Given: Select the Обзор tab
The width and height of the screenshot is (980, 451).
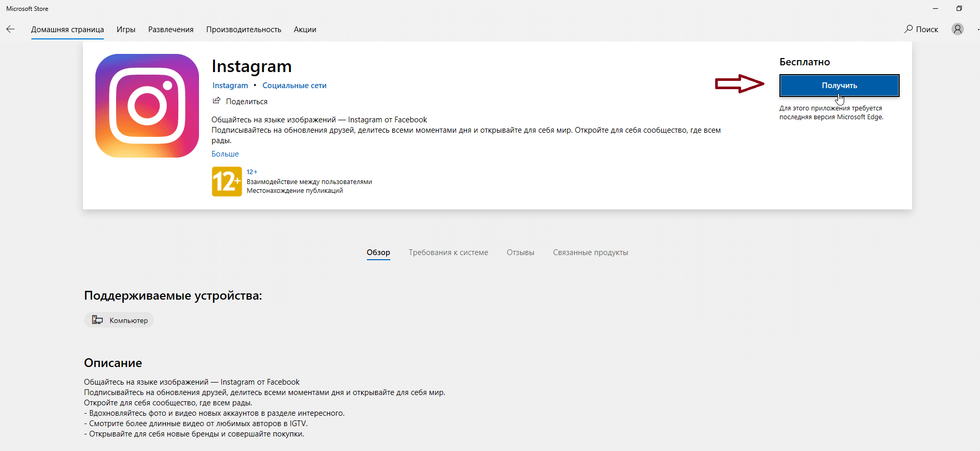Looking at the screenshot, I should 378,252.
